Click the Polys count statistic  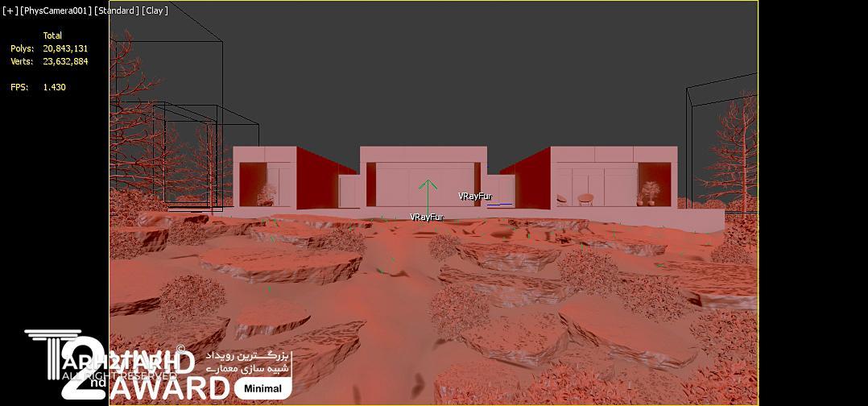[x=64, y=48]
